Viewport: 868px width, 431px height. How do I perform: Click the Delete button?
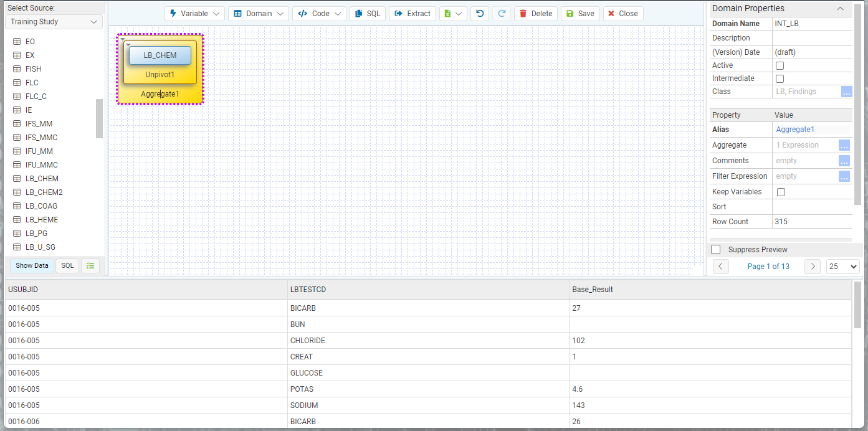tap(536, 14)
